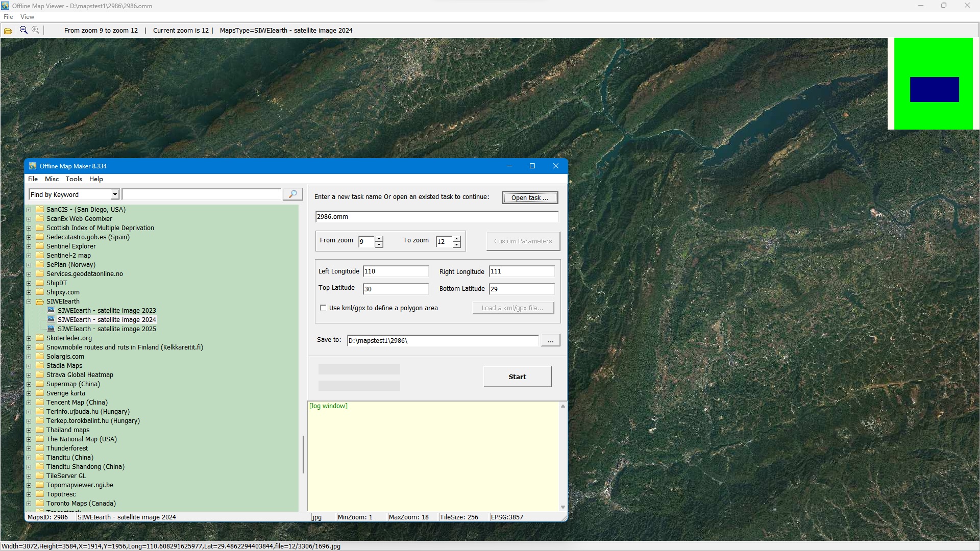Click 'MapsID: 2986' in the status bar
The height and width of the screenshot is (551, 980).
[47, 517]
